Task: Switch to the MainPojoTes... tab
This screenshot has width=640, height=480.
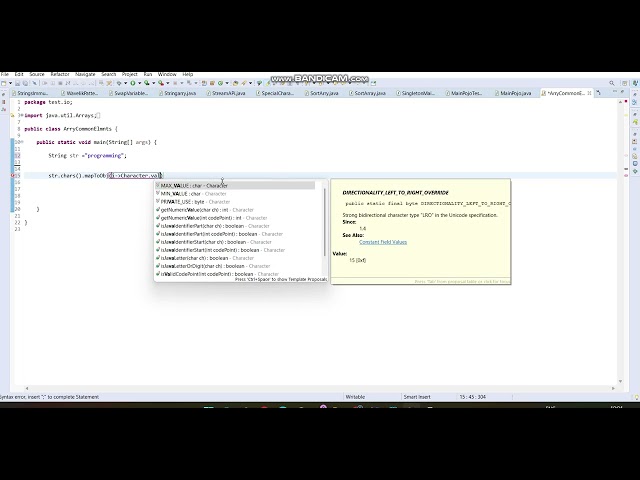Action: pyautogui.click(x=464, y=93)
